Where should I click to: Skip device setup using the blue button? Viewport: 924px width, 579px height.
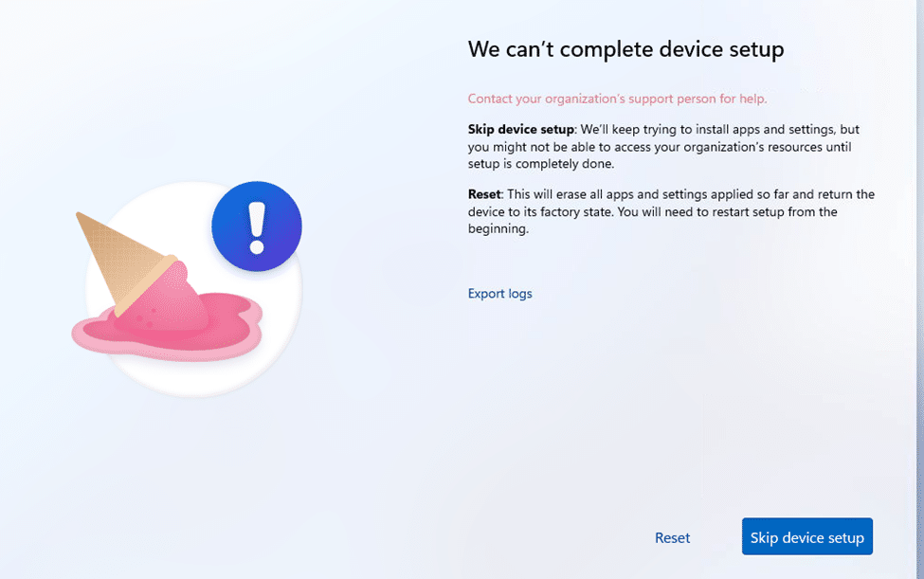point(806,536)
